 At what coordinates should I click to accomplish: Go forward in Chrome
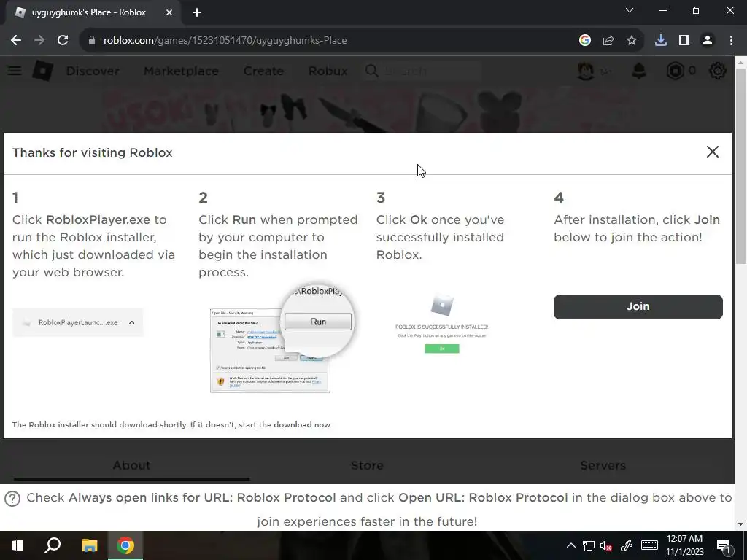[39, 41]
